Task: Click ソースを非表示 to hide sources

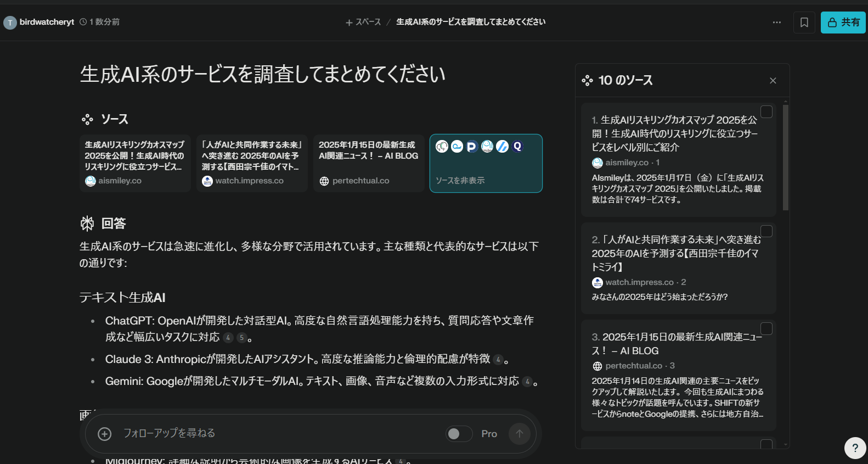Action: point(460,181)
